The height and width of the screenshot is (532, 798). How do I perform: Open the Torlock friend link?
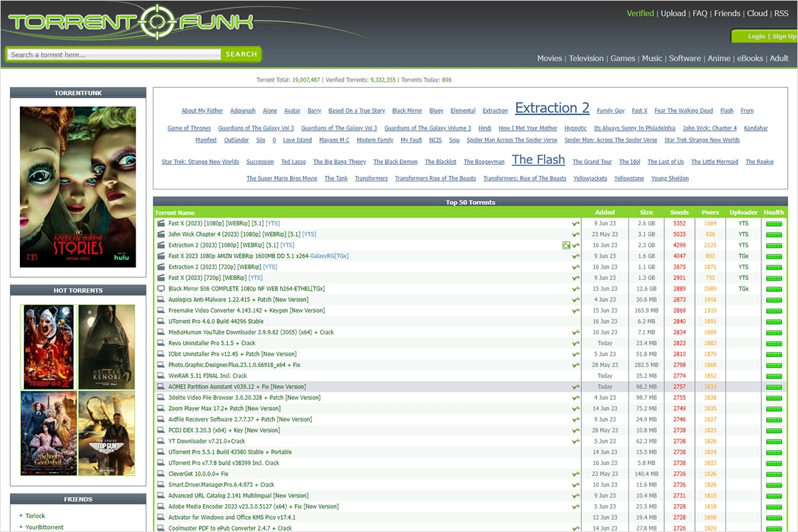pos(35,516)
